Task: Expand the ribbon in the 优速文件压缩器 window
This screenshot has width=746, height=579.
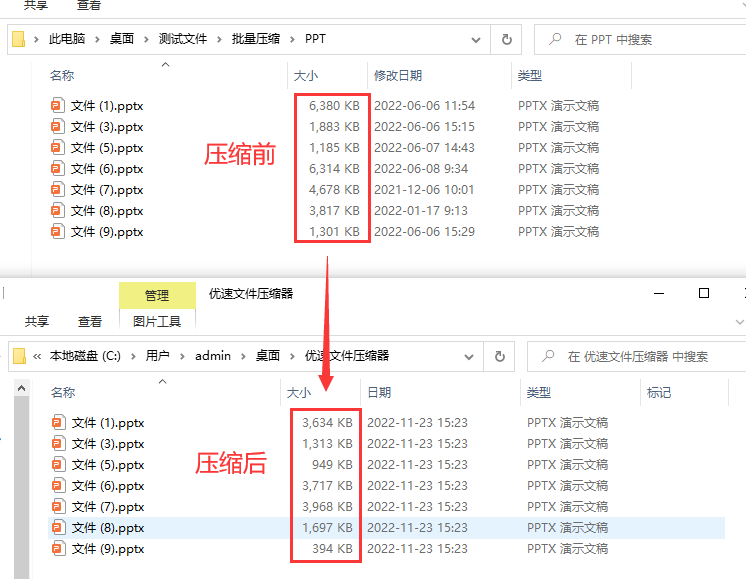Action: (x=739, y=322)
